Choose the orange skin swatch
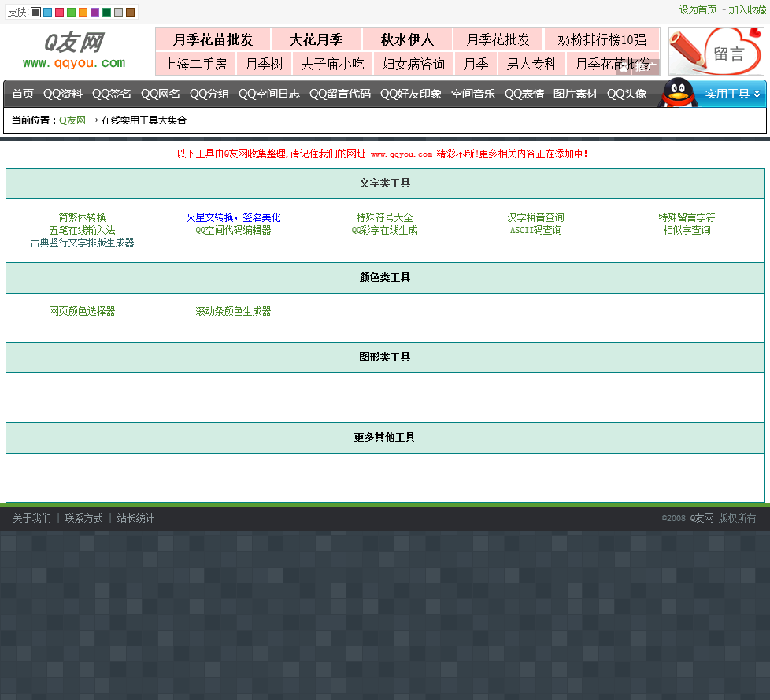Viewport: 770px width, 700px height. pyautogui.click(x=83, y=13)
